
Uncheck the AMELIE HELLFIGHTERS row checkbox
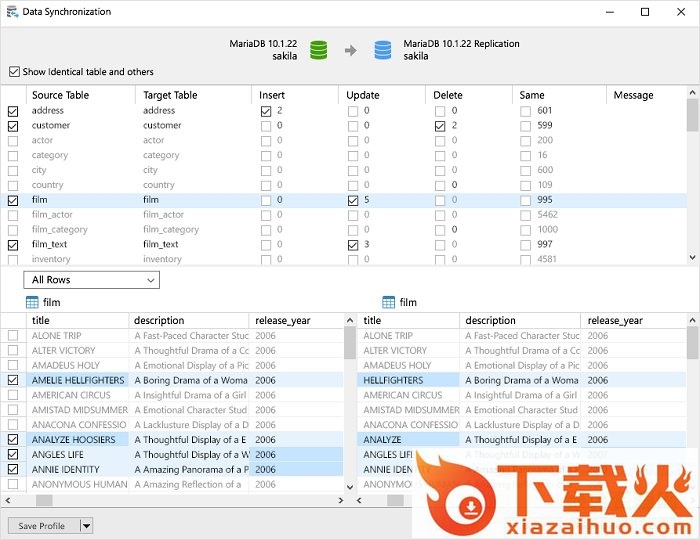(x=13, y=380)
